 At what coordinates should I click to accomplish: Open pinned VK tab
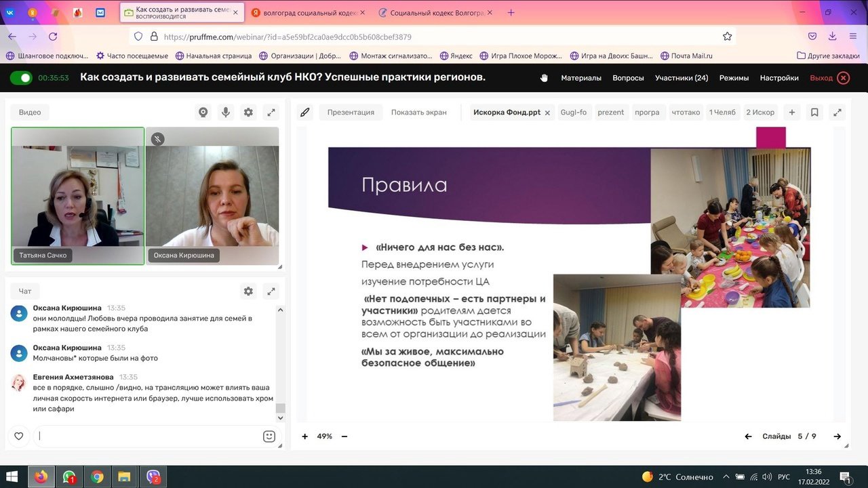click(x=11, y=12)
